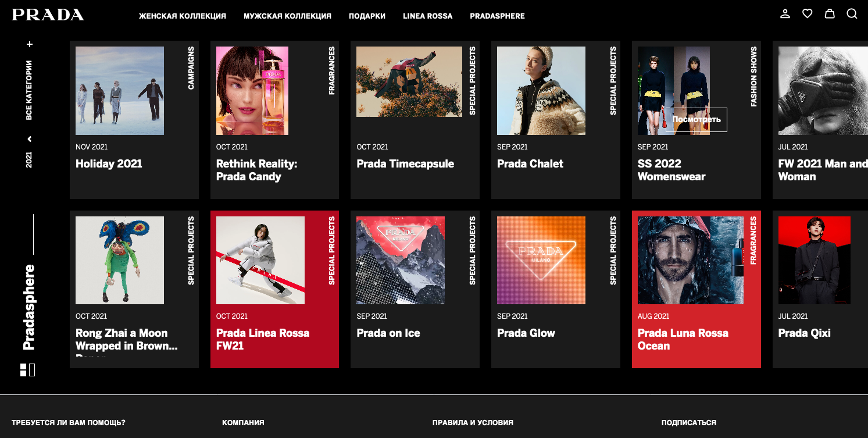Switch to grid layout view icon
The height and width of the screenshot is (438, 868).
[23, 370]
